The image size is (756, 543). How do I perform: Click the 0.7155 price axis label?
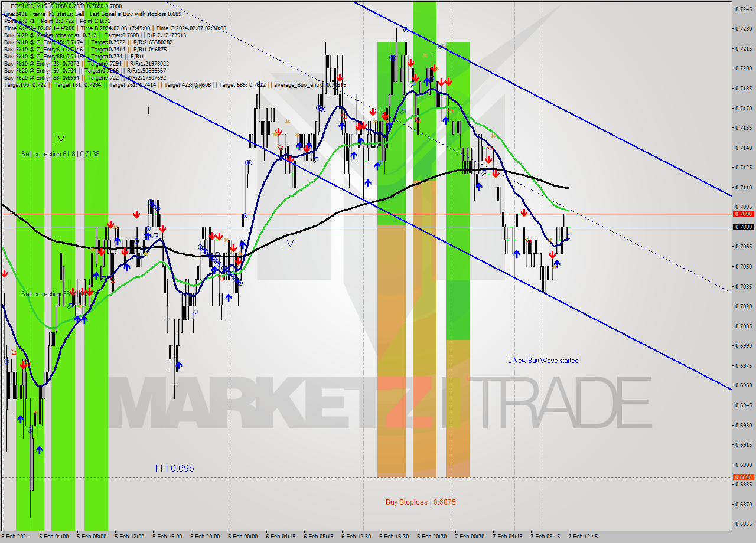click(x=743, y=127)
